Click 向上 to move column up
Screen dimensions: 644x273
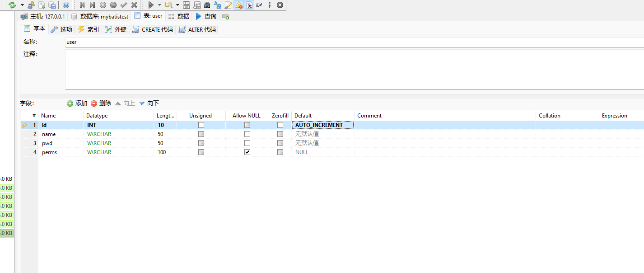pyautogui.click(x=125, y=103)
